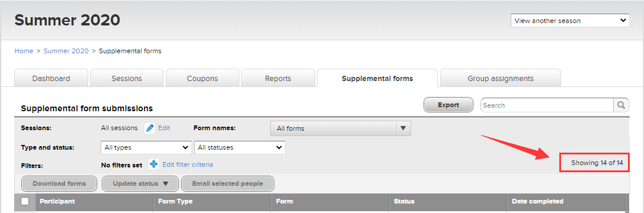This screenshot has width=644, height=213.
Task: Open the Form names dropdown arrow
Action: 403,128
